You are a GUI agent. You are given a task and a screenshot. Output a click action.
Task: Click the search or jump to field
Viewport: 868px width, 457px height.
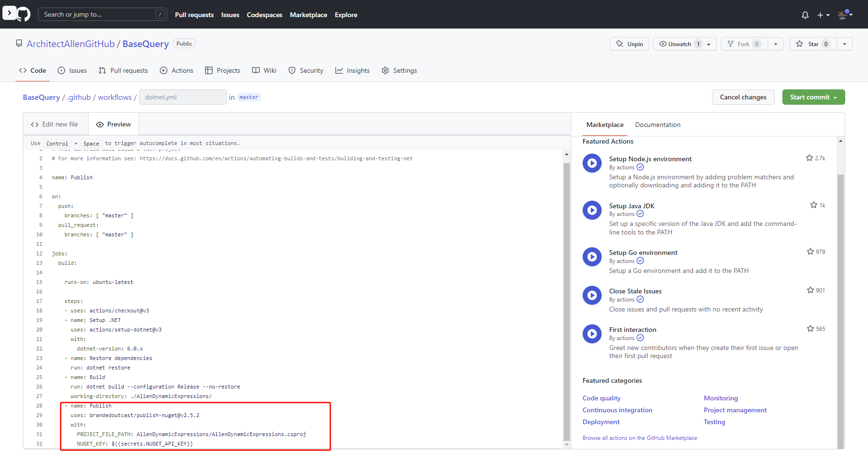point(103,14)
